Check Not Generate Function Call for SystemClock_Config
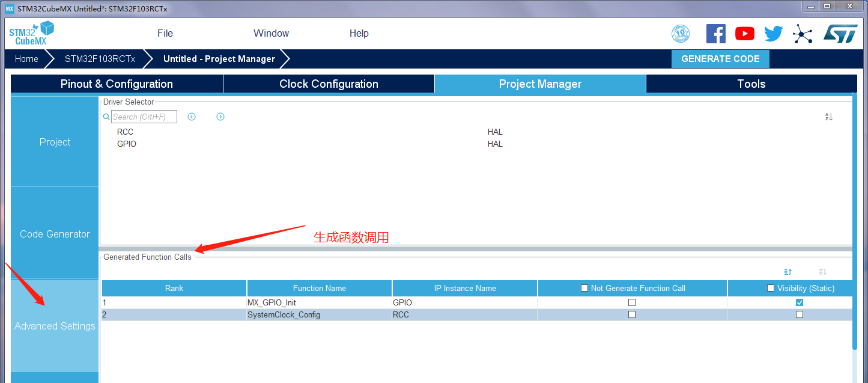The width and height of the screenshot is (868, 383). click(632, 314)
